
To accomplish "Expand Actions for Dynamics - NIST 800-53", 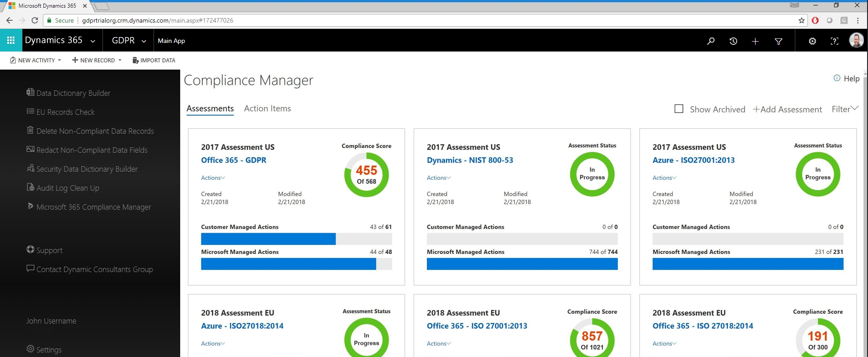I will [439, 178].
